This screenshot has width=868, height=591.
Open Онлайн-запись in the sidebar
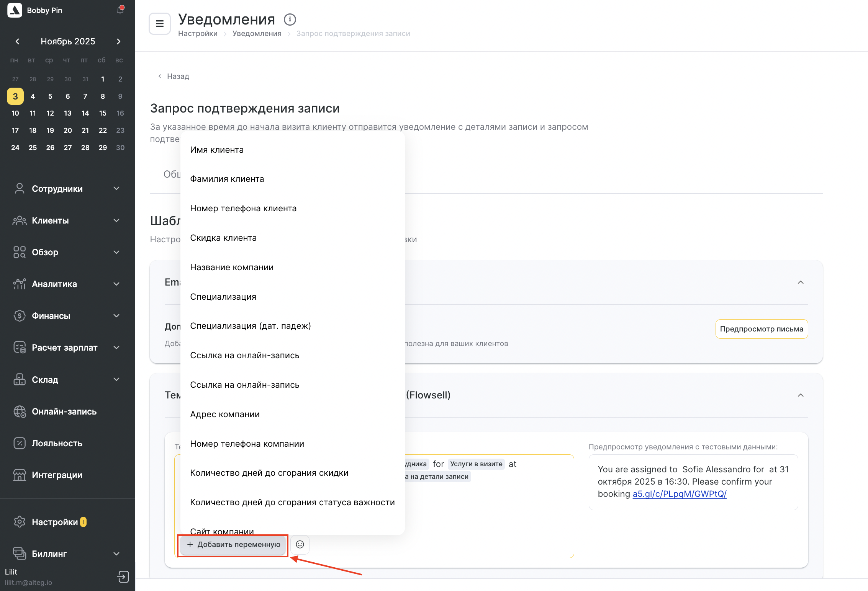[x=64, y=411]
